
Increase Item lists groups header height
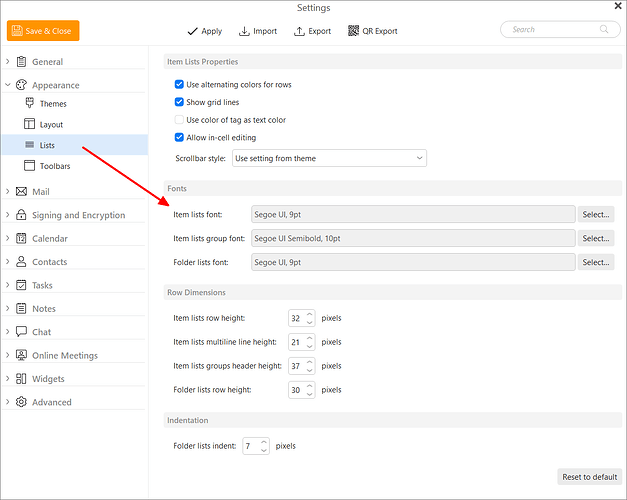tap(310, 362)
